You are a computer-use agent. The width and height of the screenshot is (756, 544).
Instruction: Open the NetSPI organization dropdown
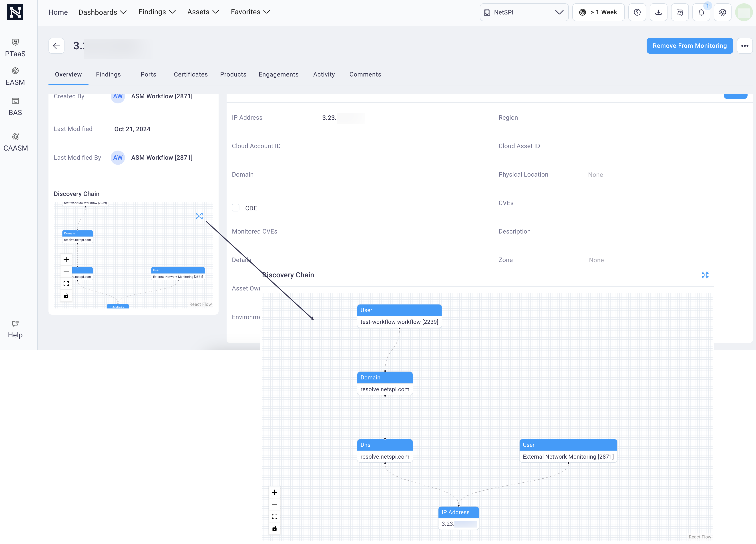[524, 12]
